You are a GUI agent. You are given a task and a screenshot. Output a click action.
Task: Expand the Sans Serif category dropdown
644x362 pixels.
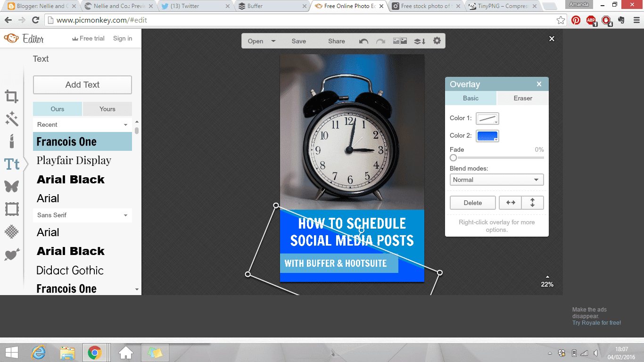83,215
